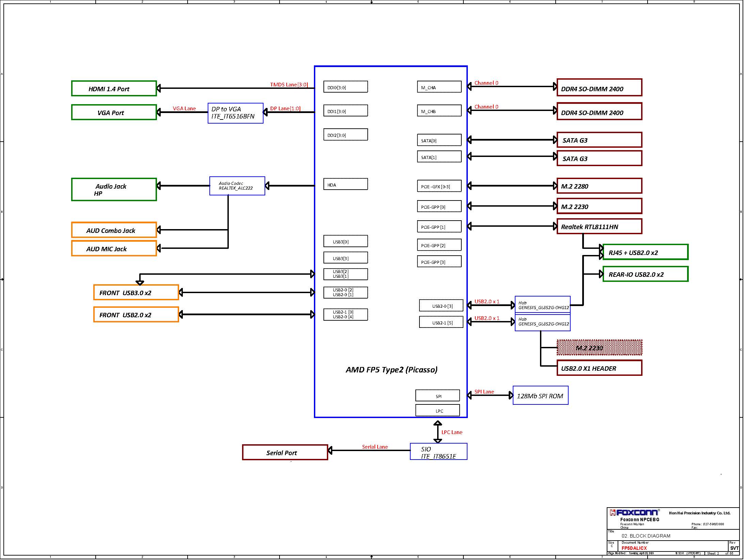This screenshot has height=560, width=747.
Task: Click the "PCIE-GPP [2]" block
Action: point(439,245)
